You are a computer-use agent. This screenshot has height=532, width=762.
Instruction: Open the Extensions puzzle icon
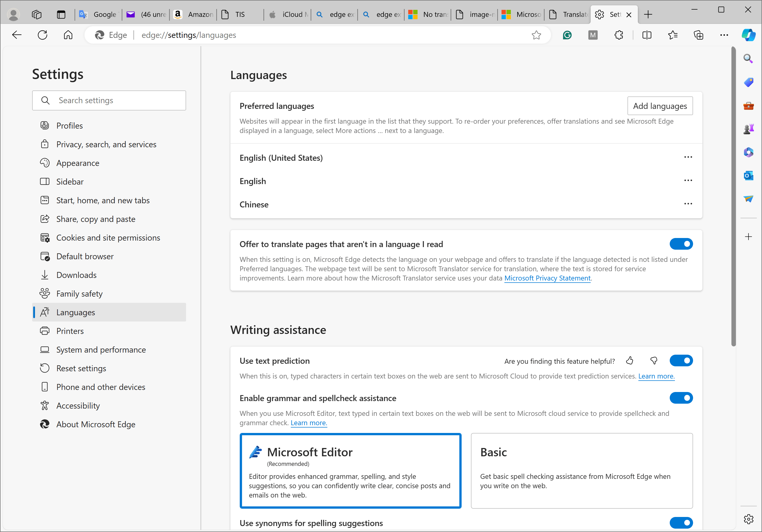(619, 35)
